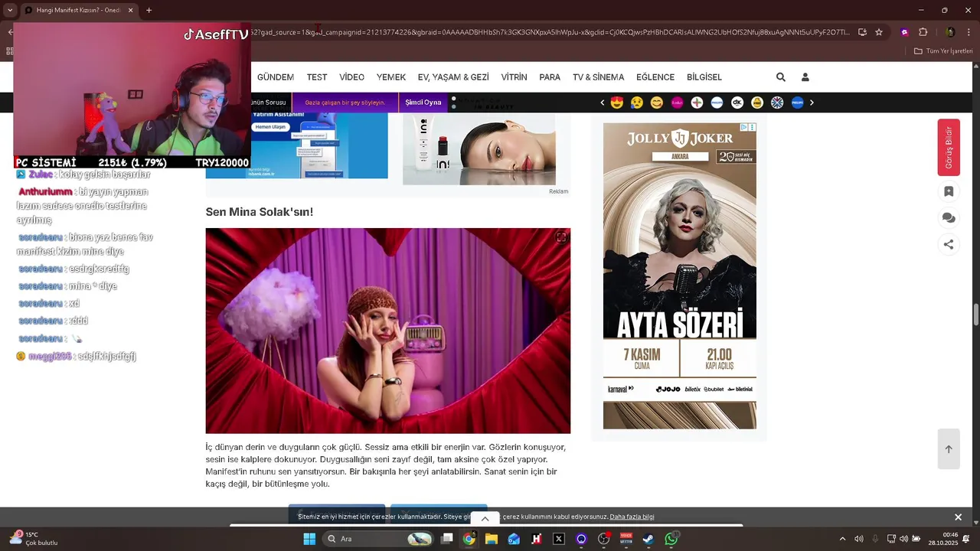980x551 pixels.
Task: Click the weather widget 15°C
Action: [34, 539]
